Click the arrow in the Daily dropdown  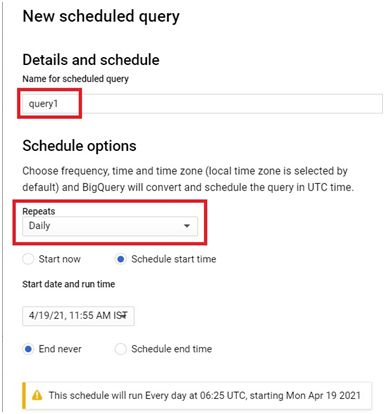(187, 226)
